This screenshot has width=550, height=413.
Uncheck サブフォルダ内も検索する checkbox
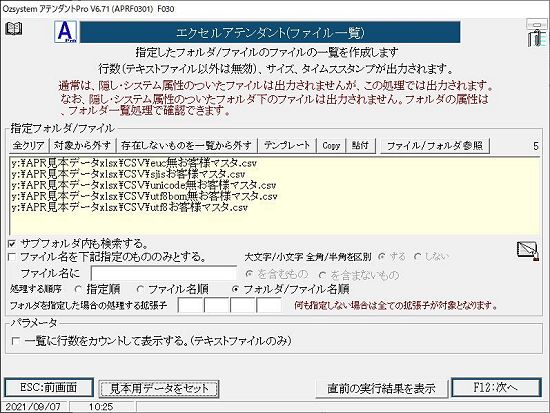[12, 244]
